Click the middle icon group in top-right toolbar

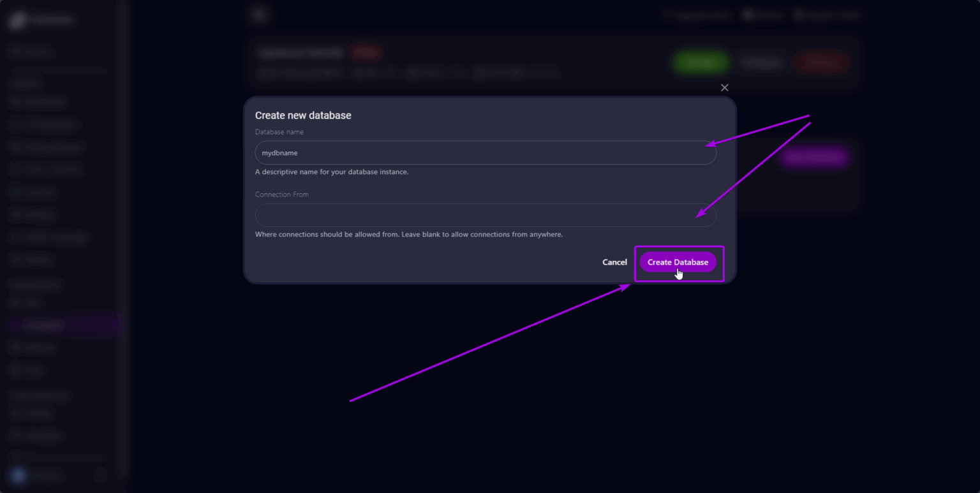coord(763,15)
